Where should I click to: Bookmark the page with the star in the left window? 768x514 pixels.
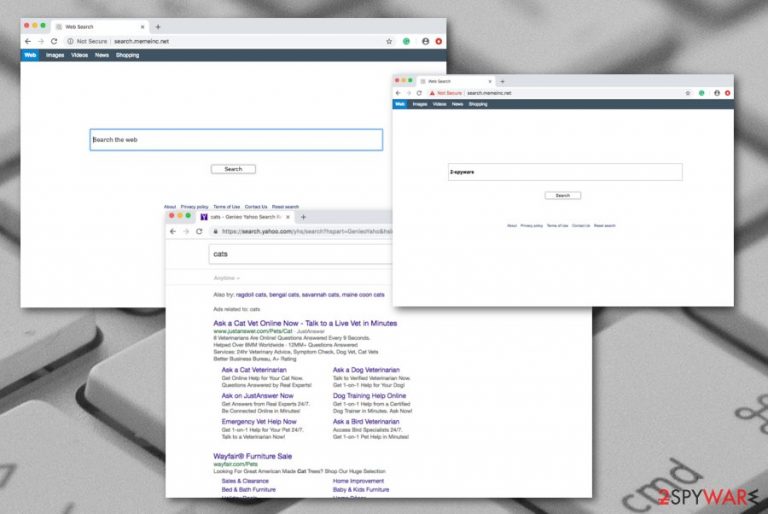coord(389,42)
